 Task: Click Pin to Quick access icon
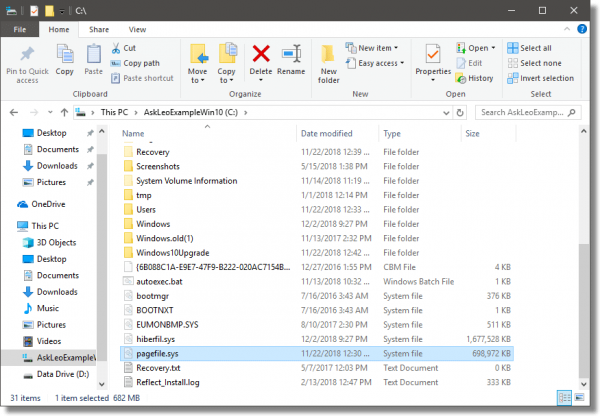coord(27,54)
